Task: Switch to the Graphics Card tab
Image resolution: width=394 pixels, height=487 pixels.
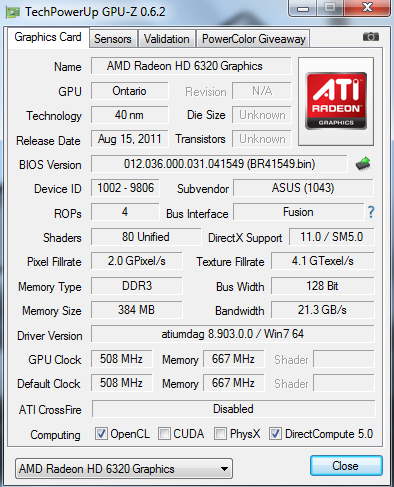Action: (x=48, y=37)
